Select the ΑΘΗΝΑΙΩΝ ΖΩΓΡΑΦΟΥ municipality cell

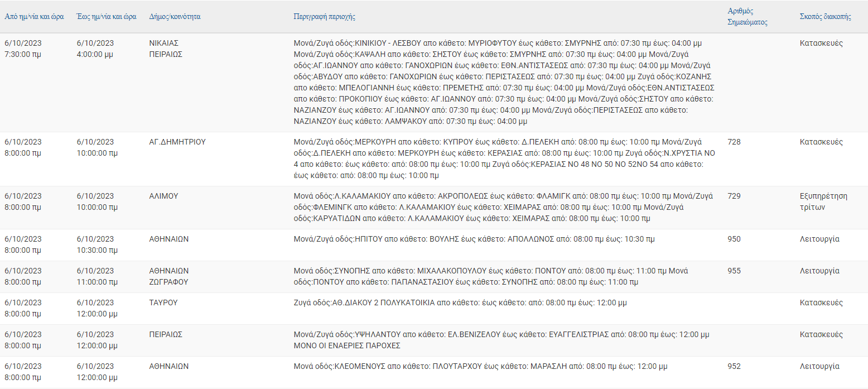point(169,276)
